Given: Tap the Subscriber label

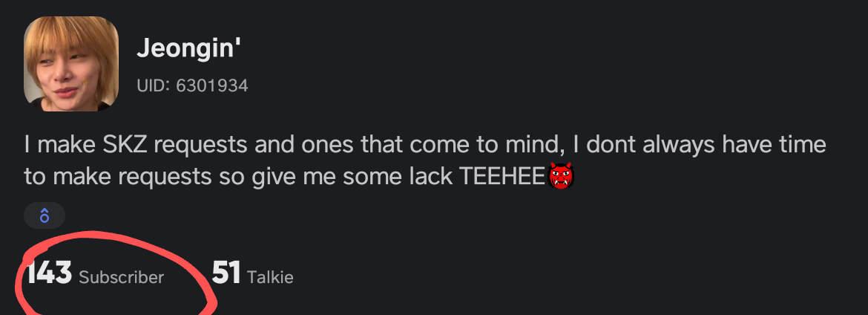Looking at the screenshot, I should pyautogui.click(x=121, y=277).
